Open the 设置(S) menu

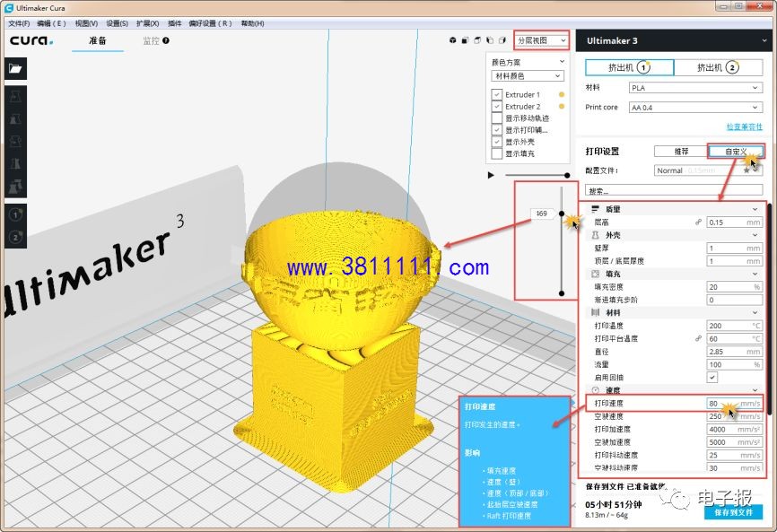tap(117, 23)
